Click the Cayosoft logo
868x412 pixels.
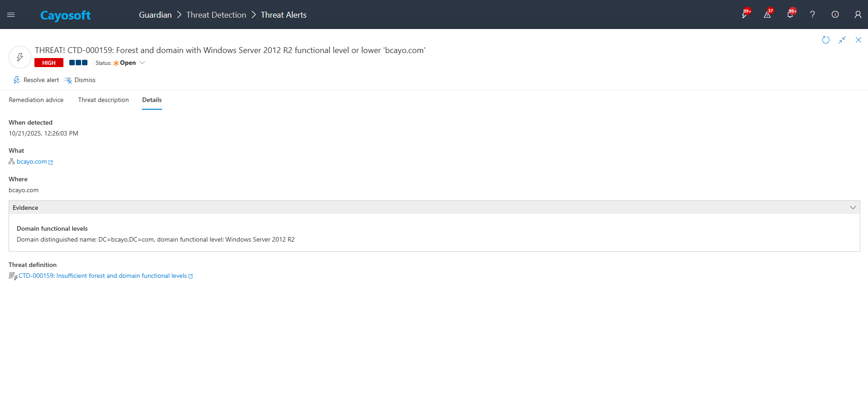pos(65,15)
